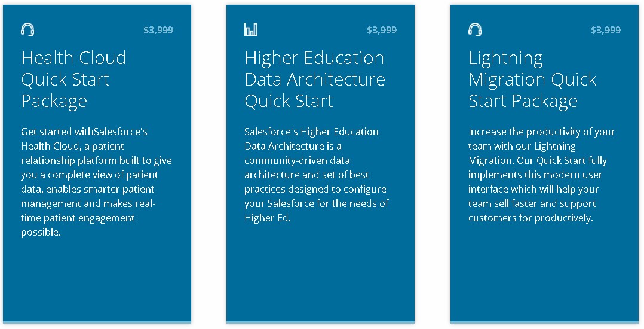
Task: Click 'Higher Ed.' text ending the middle description
Action: point(268,218)
